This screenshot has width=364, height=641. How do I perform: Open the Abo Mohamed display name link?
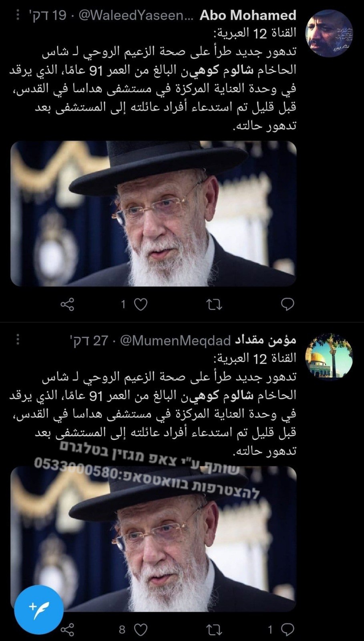pyautogui.click(x=248, y=15)
